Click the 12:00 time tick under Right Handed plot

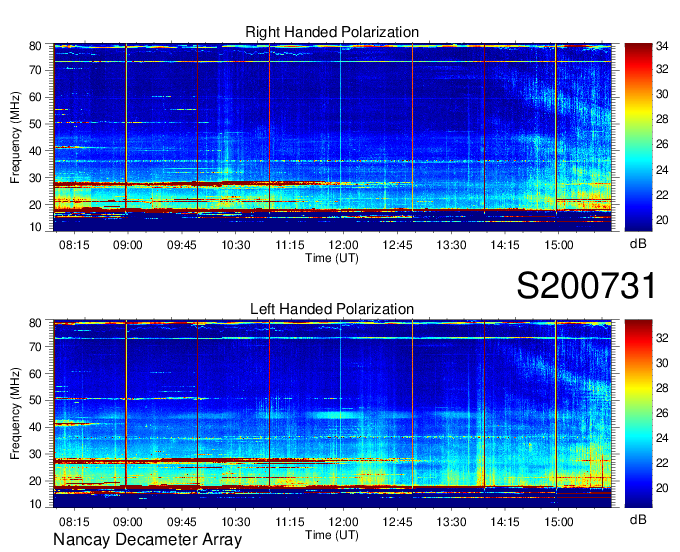click(x=343, y=245)
